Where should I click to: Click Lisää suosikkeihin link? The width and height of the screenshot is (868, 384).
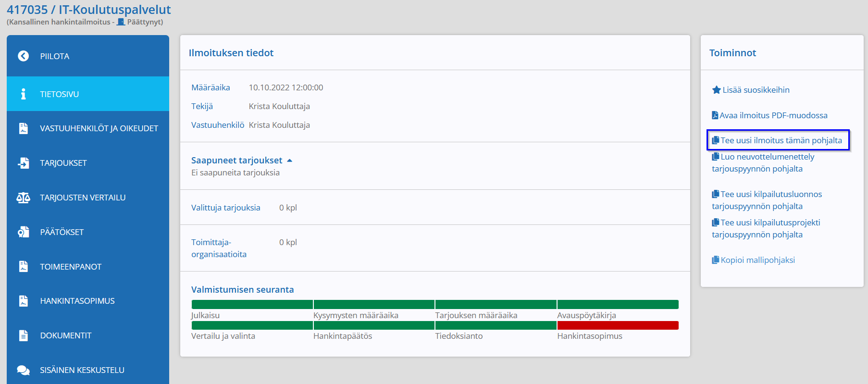click(x=751, y=90)
